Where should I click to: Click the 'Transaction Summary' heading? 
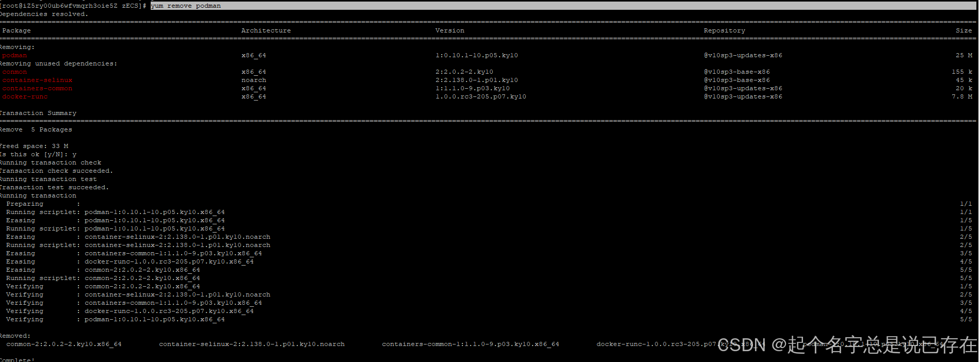click(x=38, y=113)
